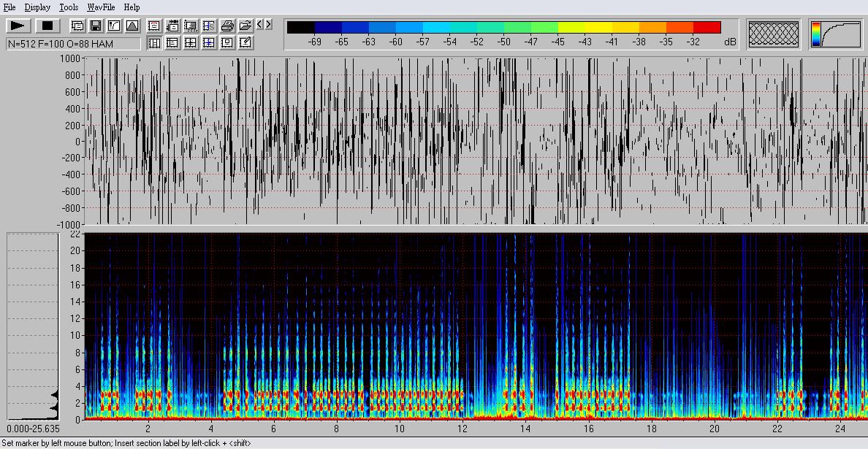Click the right arrow scroll button
Image resolution: width=868 pixels, height=449 pixels.
[x=268, y=25]
